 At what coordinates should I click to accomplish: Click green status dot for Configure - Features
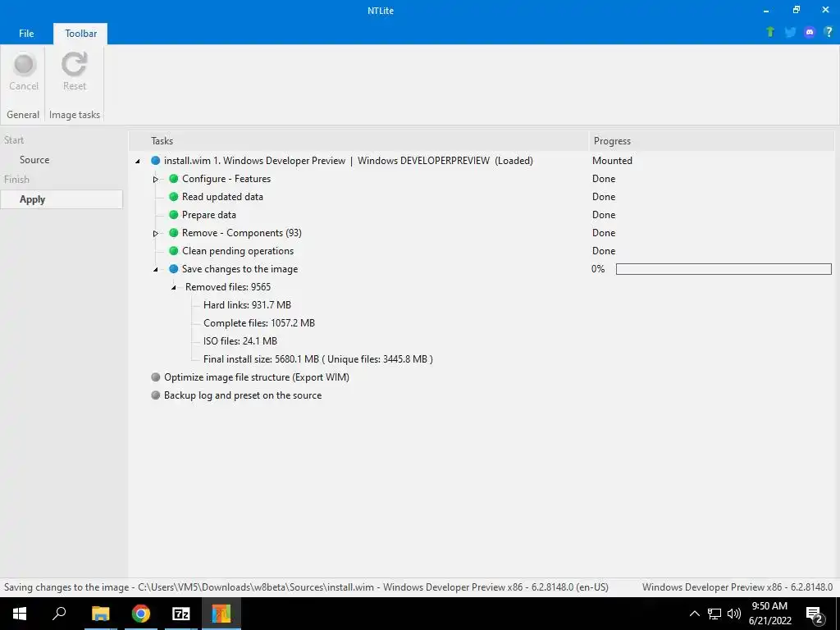[x=174, y=179]
